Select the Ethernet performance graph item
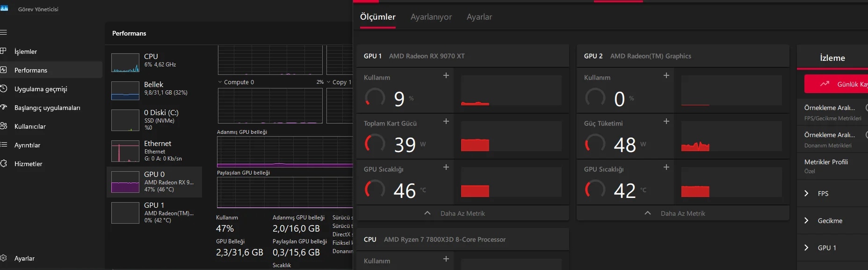The width and height of the screenshot is (868, 270). [x=125, y=151]
